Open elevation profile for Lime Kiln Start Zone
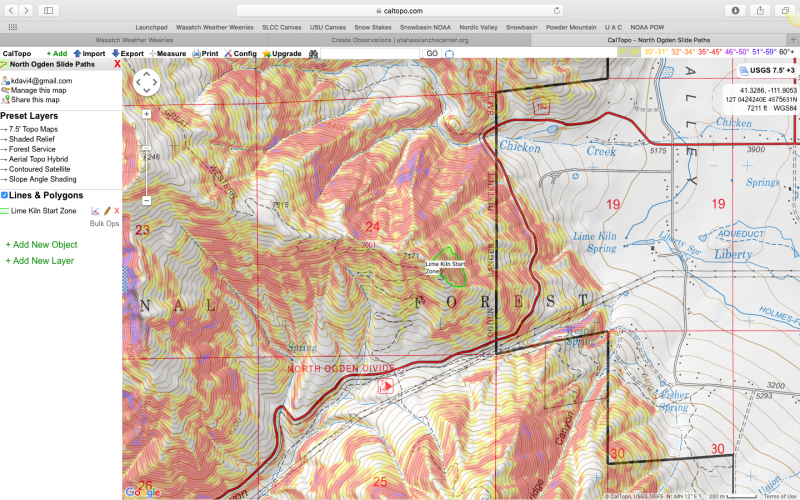This screenshot has height=500, width=800. click(x=95, y=211)
